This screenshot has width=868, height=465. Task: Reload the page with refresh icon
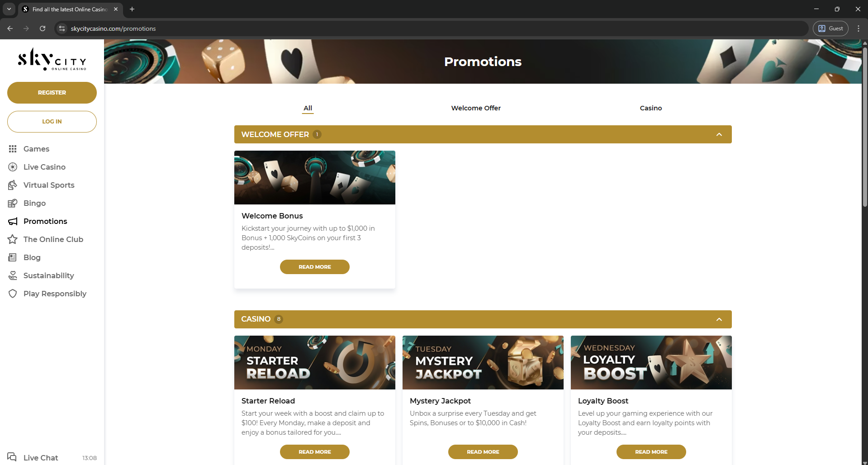43,28
